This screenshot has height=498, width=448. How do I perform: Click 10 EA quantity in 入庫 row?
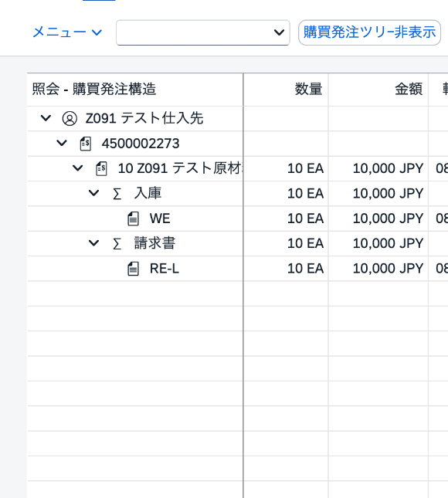tap(305, 194)
